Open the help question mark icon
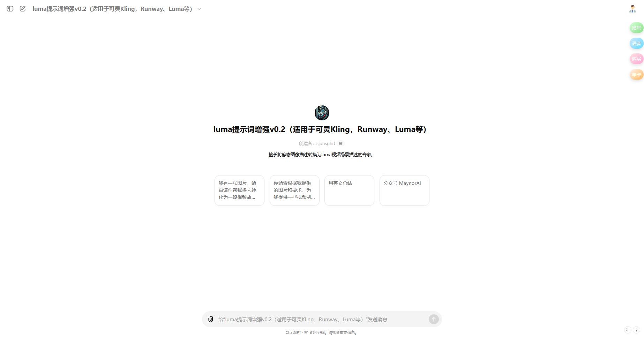Screen dimensions: 644x337 (637, 330)
